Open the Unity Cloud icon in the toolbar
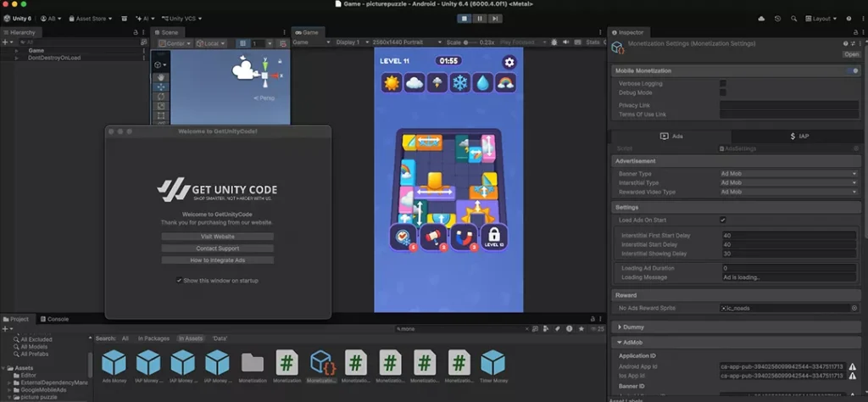868x402 pixels. click(x=762, y=19)
